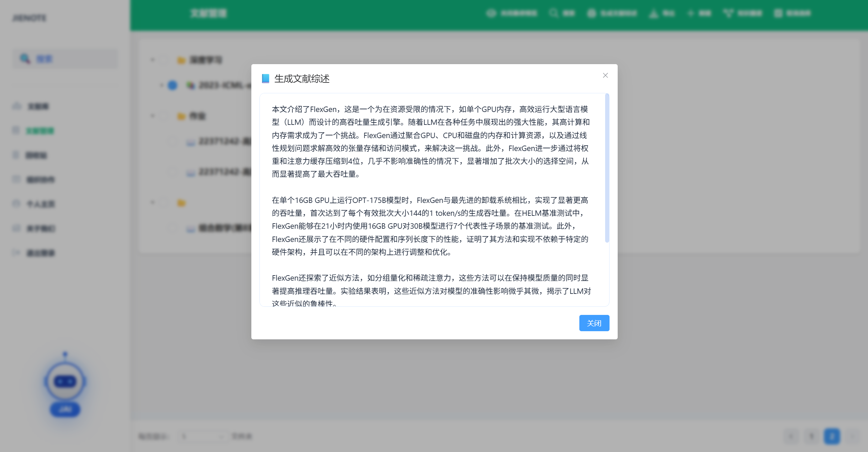
Task: Tick the checkbox beside the second folder
Action: (164, 116)
